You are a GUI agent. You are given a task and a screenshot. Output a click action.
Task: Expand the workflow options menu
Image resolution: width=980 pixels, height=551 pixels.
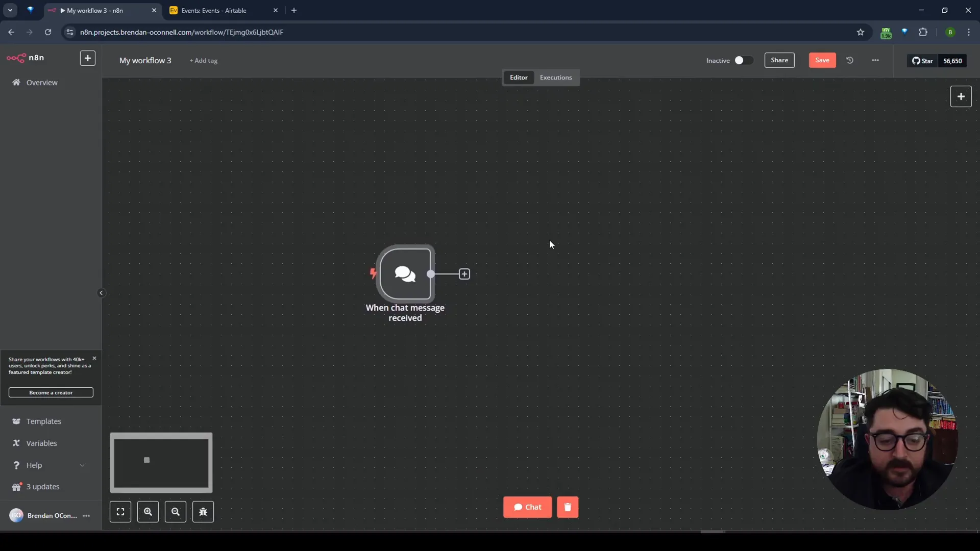point(875,60)
